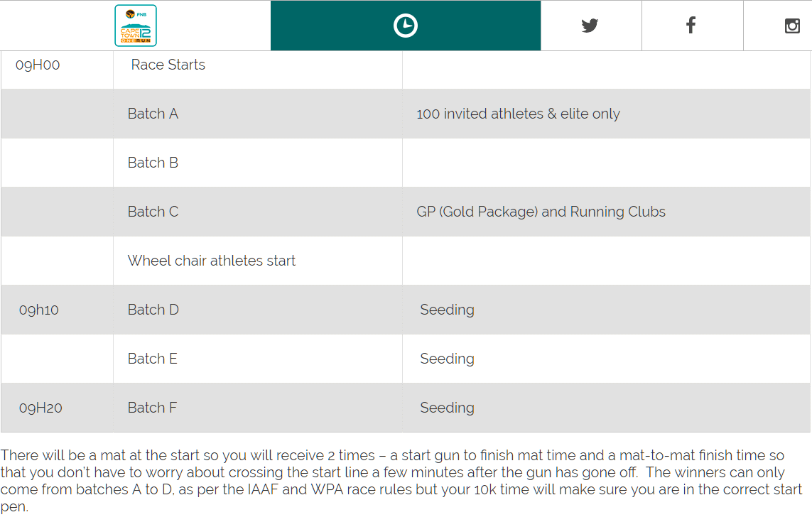Select the 09H20 time cell
812x522 pixels.
[x=40, y=408]
